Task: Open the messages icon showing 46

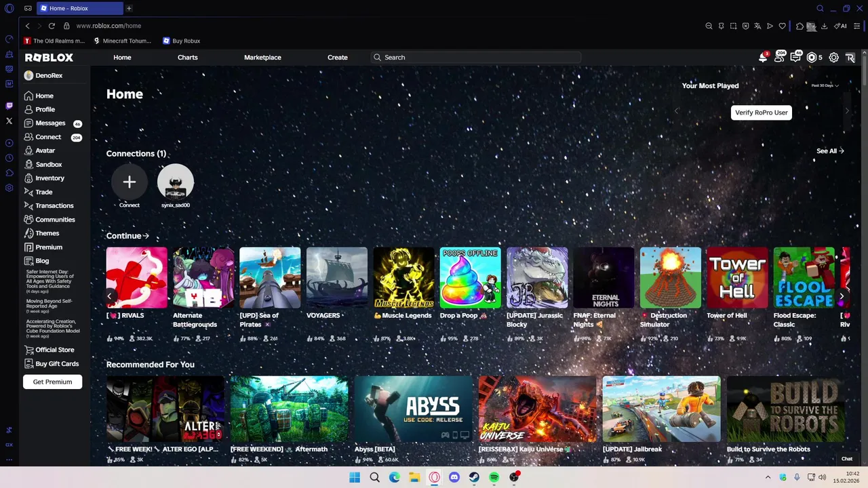Action: pyautogui.click(x=795, y=58)
